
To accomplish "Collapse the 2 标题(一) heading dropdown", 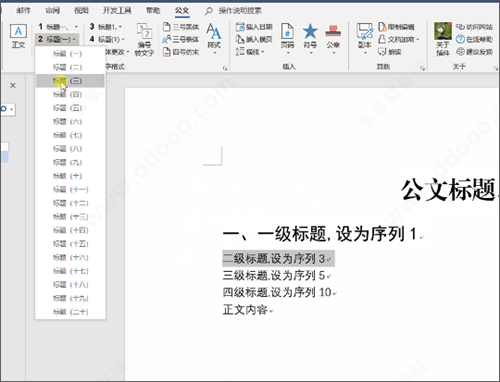I will tap(74, 40).
